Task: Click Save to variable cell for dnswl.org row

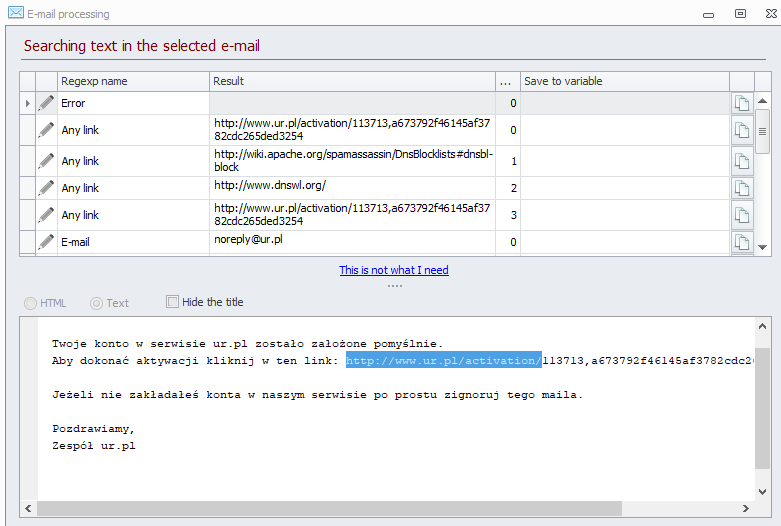Action: point(625,188)
